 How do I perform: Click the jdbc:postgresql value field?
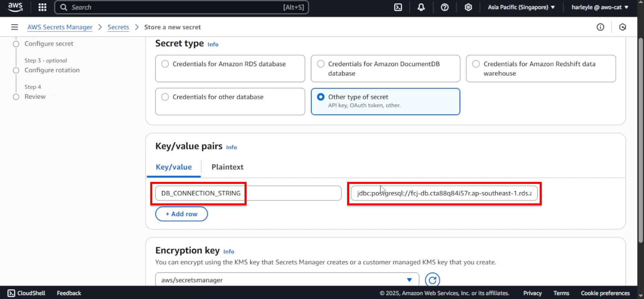click(444, 193)
